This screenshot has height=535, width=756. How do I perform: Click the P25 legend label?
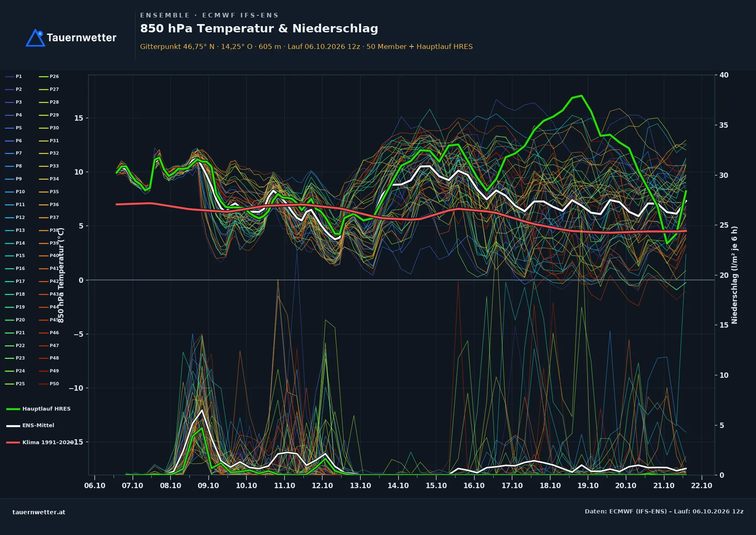(20, 384)
